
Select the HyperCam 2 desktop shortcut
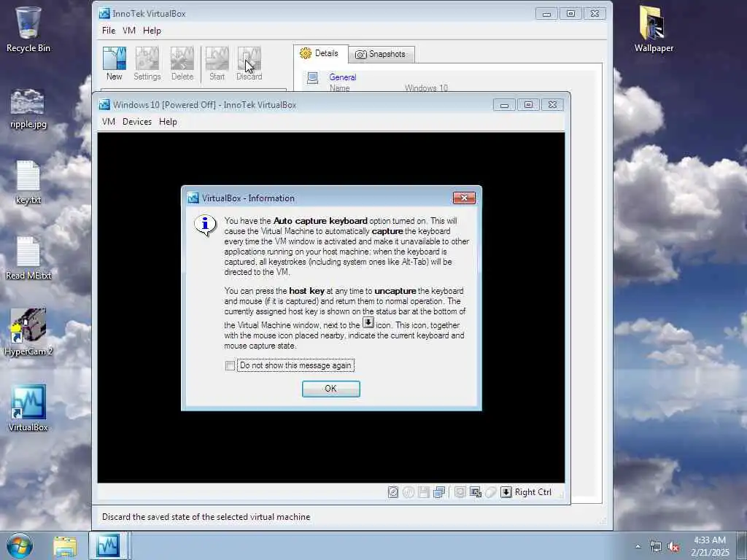pyautogui.click(x=28, y=332)
